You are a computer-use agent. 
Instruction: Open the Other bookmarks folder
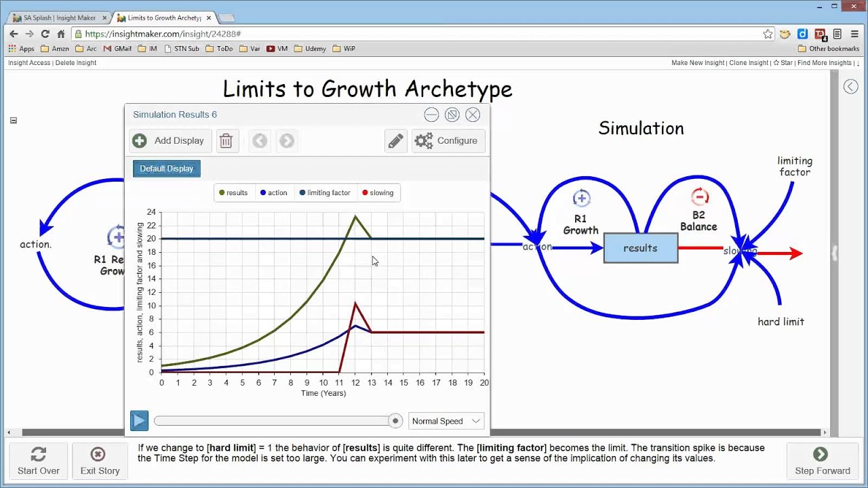828,49
